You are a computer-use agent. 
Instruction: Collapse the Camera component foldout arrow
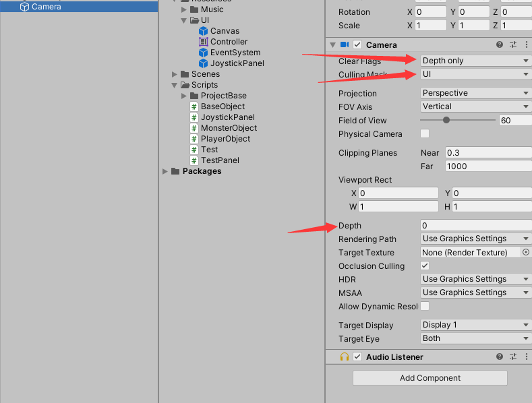coord(332,44)
